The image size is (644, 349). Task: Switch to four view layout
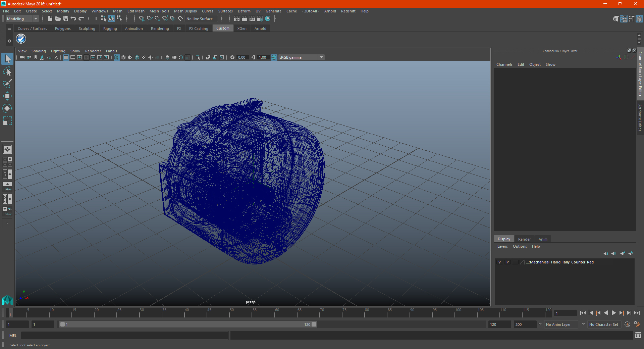7,162
